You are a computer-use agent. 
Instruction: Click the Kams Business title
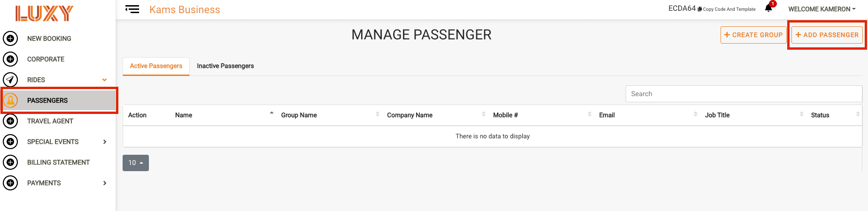pos(185,10)
